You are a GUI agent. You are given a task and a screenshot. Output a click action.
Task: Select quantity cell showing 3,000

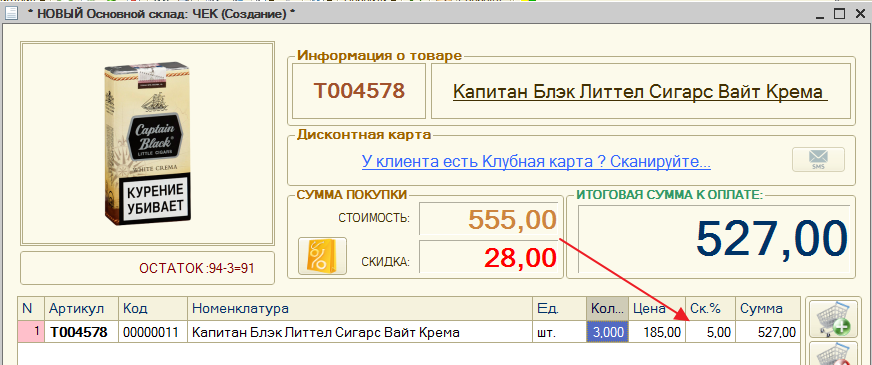tap(608, 333)
